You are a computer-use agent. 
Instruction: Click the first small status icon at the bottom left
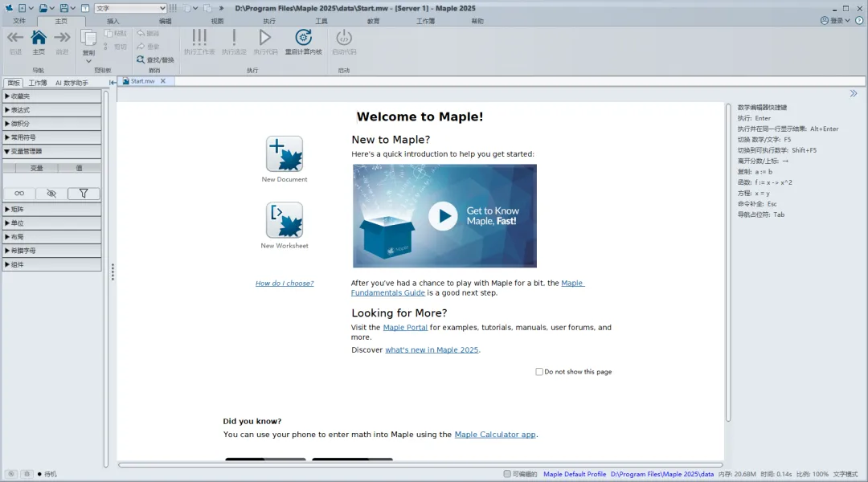point(11,474)
